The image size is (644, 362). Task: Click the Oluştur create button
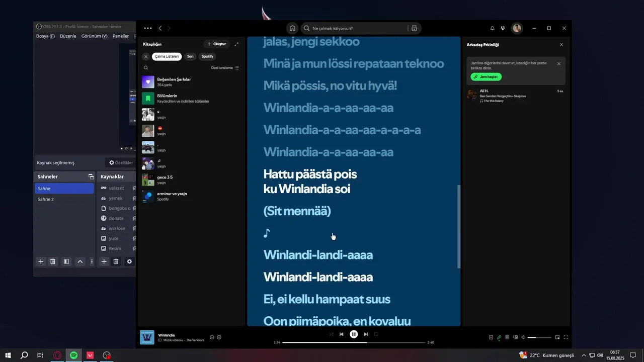click(217, 44)
